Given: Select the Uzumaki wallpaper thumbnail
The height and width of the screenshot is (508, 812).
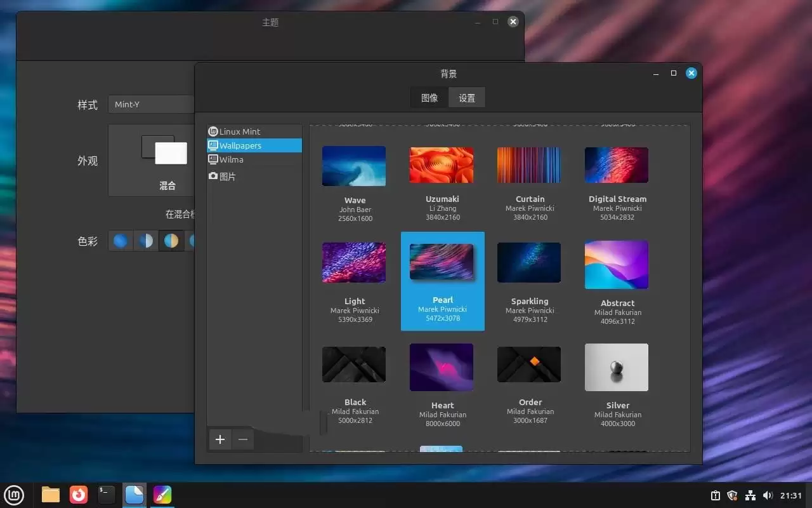Looking at the screenshot, I should pyautogui.click(x=442, y=165).
